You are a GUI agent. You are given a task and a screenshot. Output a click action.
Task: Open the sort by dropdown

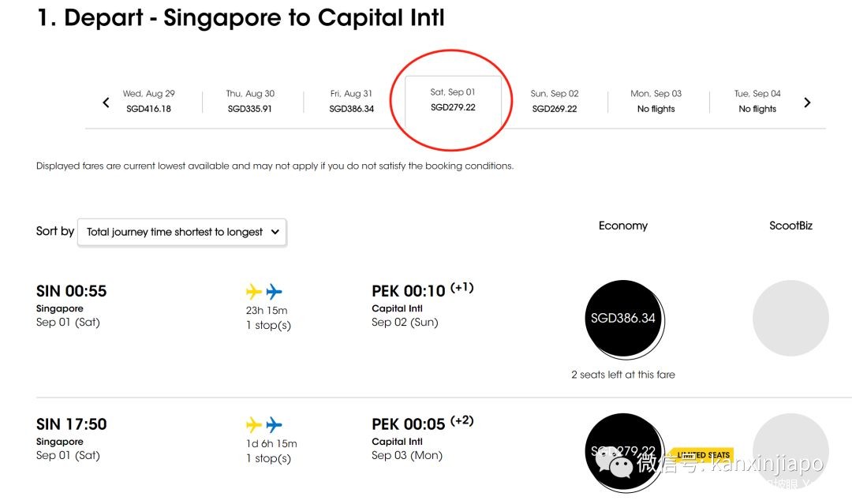[182, 232]
